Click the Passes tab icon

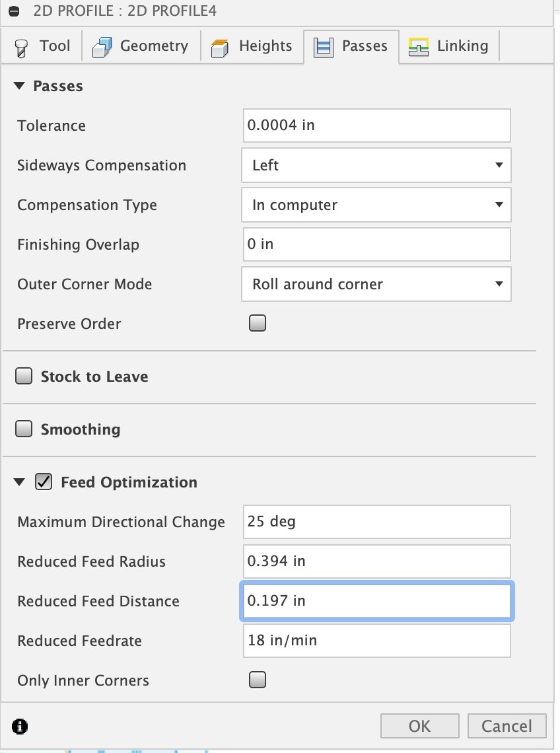click(x=323, y=48)
